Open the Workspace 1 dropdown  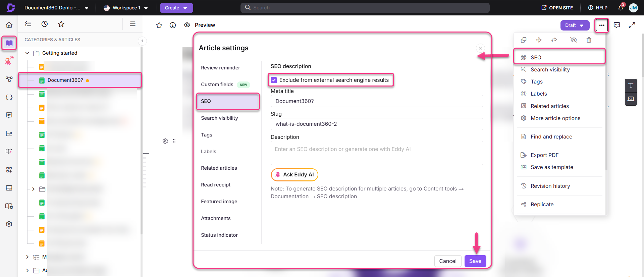126,8
